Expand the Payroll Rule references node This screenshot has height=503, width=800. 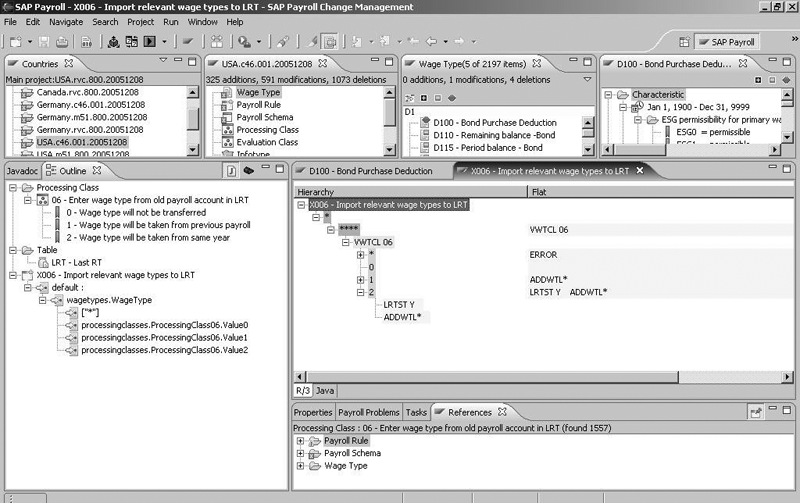[x=301, y=441]
